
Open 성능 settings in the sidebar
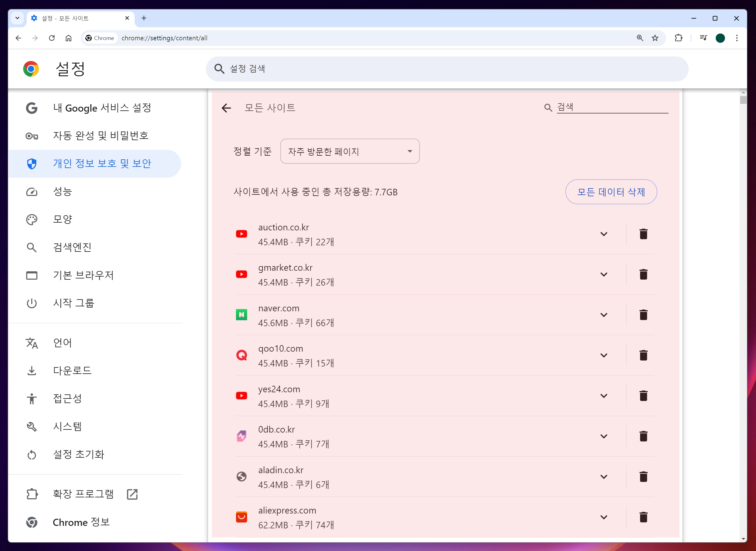[63, 191]
